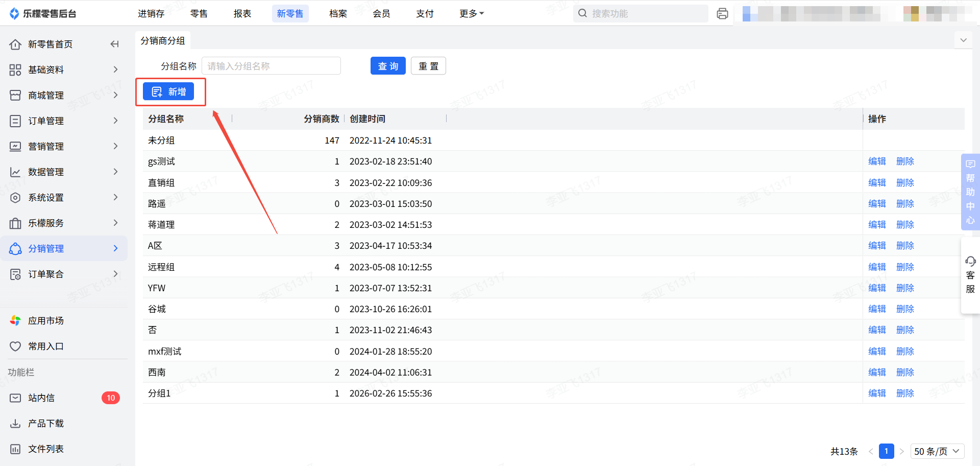The height and width of the screenshot is (466, 980).
Task: Click page number 1 in pagination
Action: click(887, 451)
